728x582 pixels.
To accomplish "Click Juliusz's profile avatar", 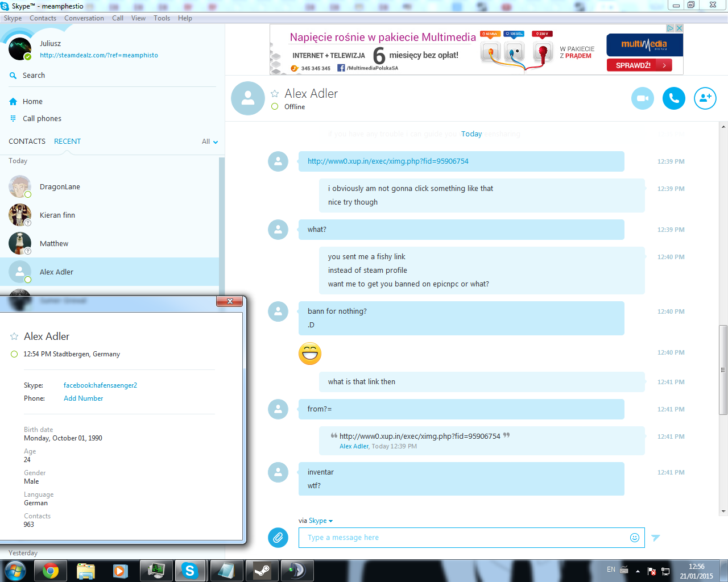I will point(20,49).
